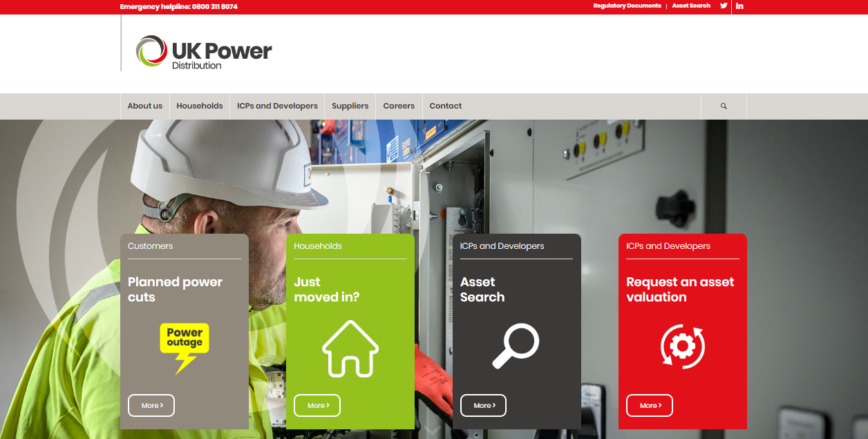
Task: Open the LinkedIn page icon
Action: pos(739,6)
